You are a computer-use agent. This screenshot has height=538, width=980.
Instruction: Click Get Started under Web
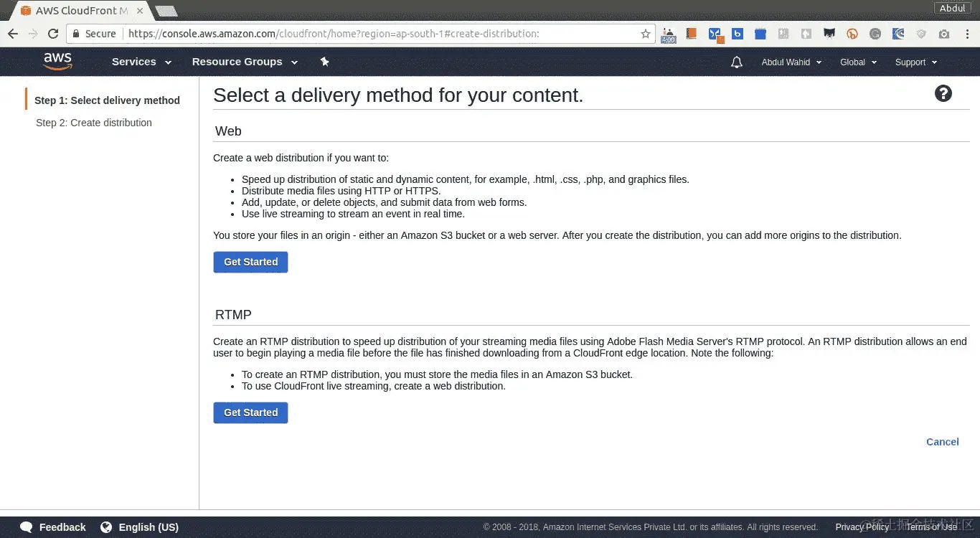coord(250,262)
